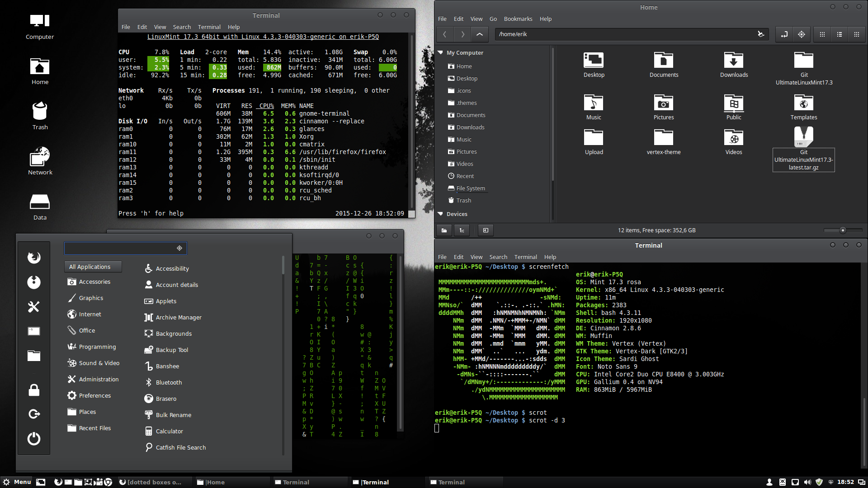Collapse the My Computer sidebar section
Image resolution: width=868 pixels, height=488 pixels.
point(440,52)
